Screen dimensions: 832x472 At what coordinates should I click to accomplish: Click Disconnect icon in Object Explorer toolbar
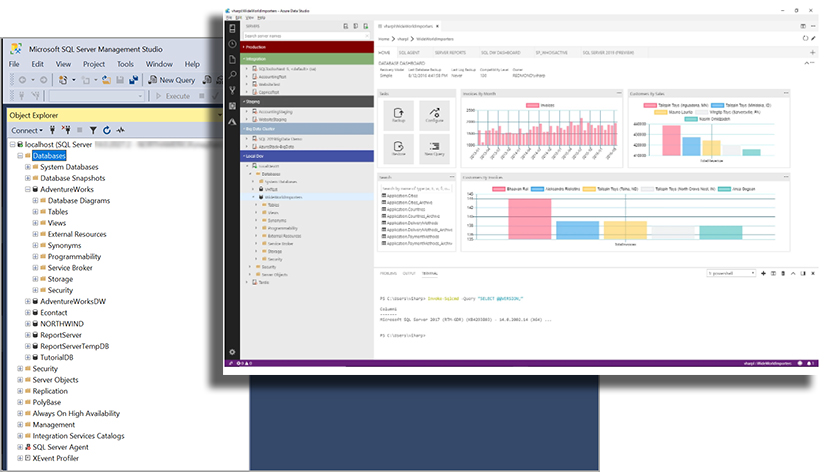coord(66,130)
